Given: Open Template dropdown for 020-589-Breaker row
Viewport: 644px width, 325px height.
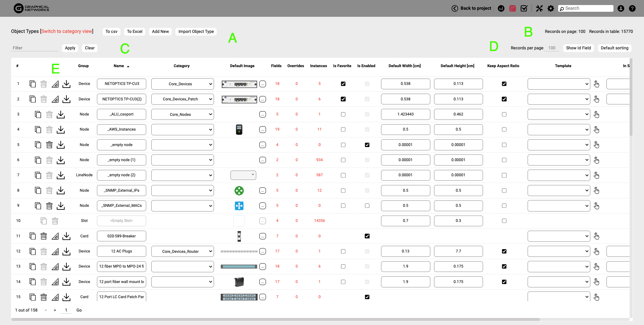Looking at the screenshot, I should click(558, 236).
